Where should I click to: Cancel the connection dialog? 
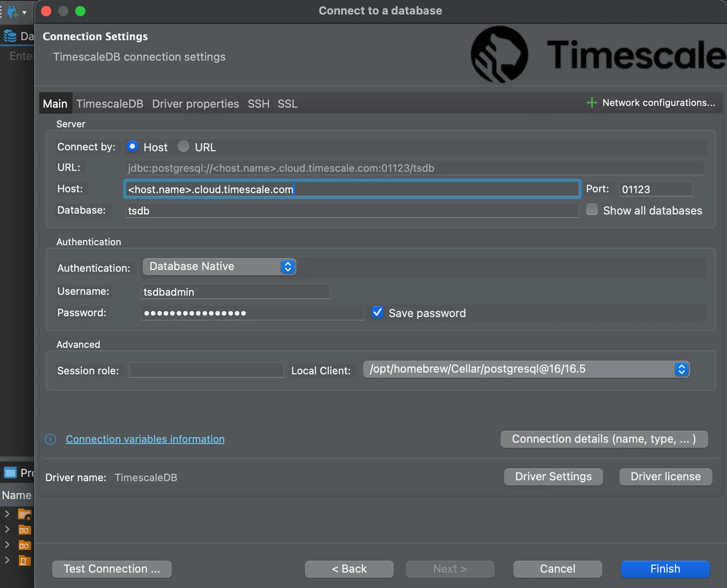558,569
